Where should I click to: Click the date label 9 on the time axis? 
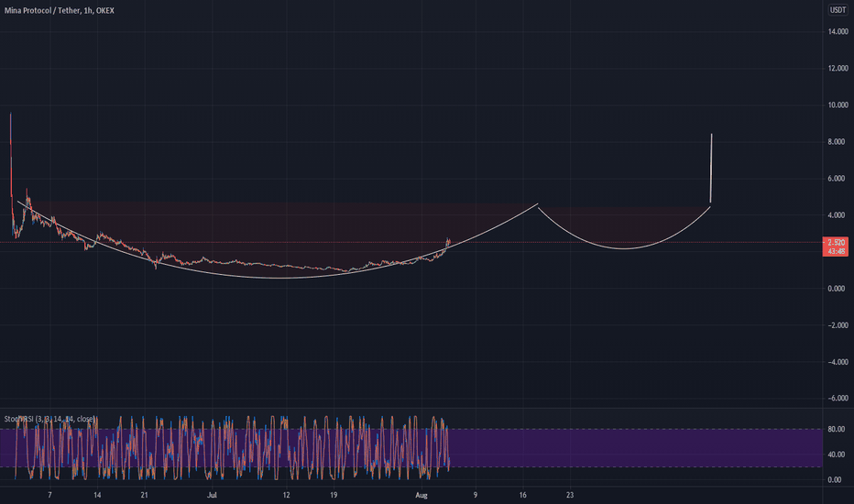(475, 495)
